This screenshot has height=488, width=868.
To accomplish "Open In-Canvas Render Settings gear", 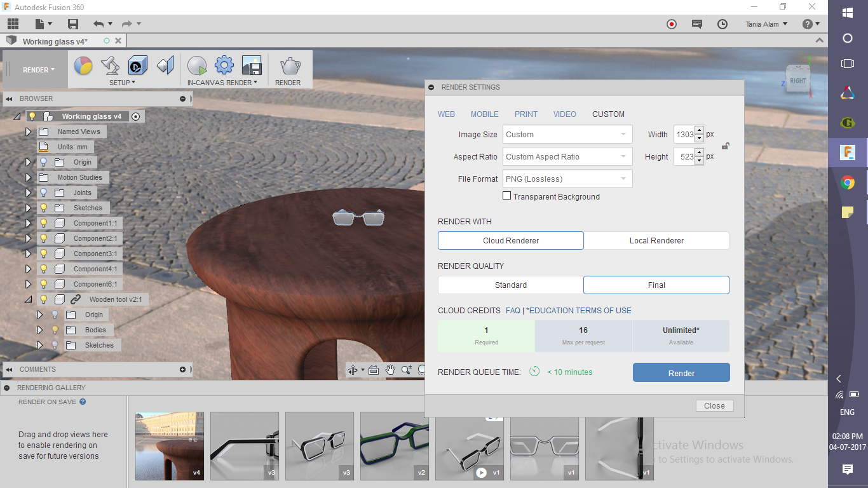I will (224, 65).
